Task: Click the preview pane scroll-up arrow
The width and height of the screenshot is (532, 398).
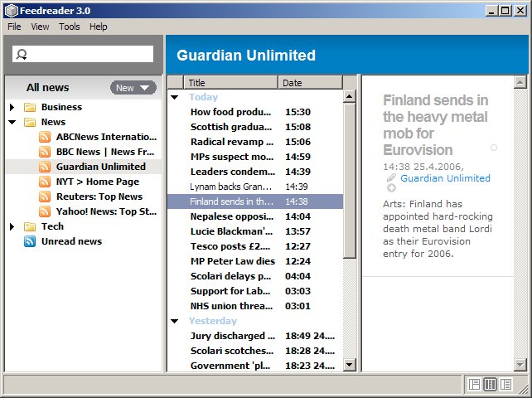Action: click(x=520, y=83)
